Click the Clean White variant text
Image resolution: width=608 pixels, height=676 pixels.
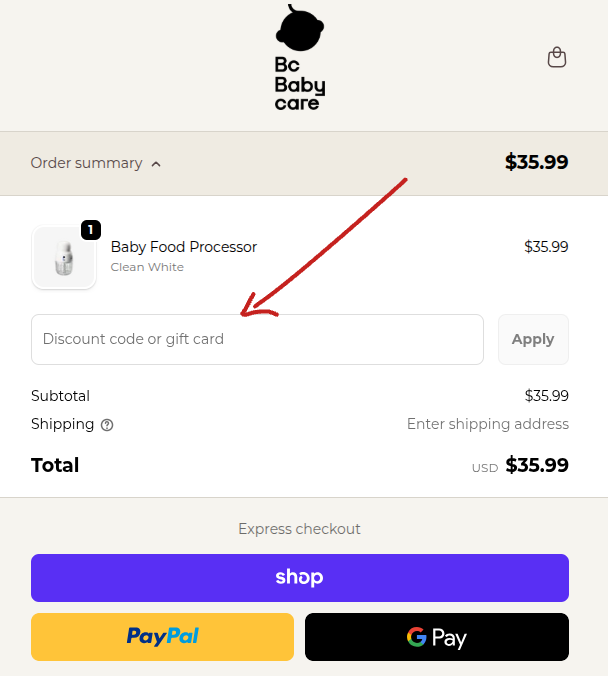(147, 267)
